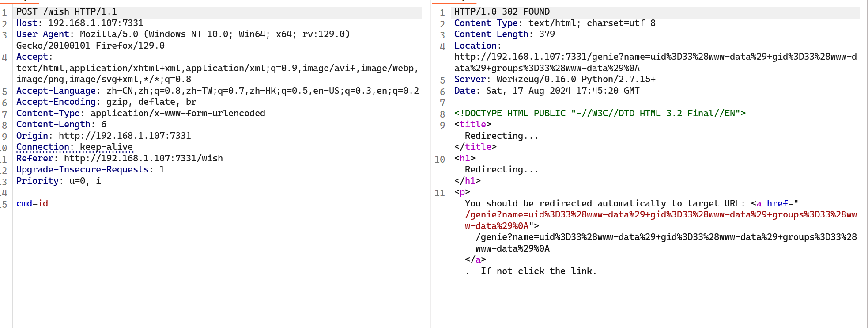Image resolution: width=868 pixels, height=328 pixels.
Task: Click the POST /wish HTTP/1.1 request line
Action: point(67,12)
